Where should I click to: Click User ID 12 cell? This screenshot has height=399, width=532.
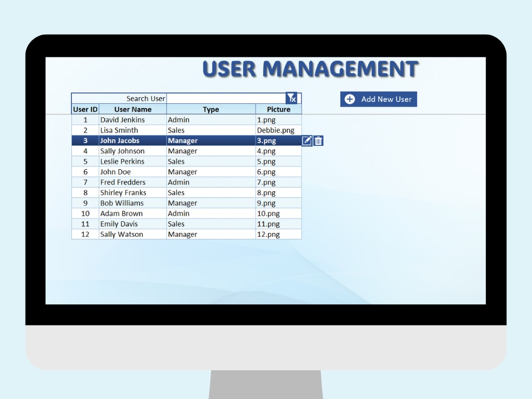(85, 234)
